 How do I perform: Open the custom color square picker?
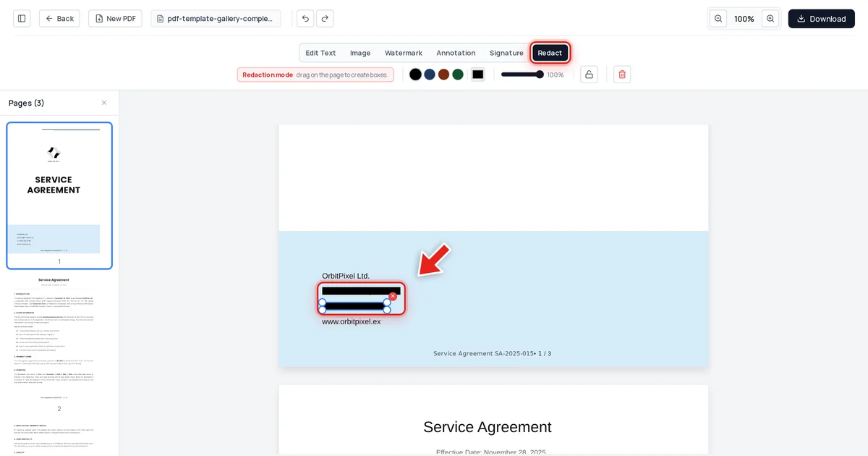477,75
